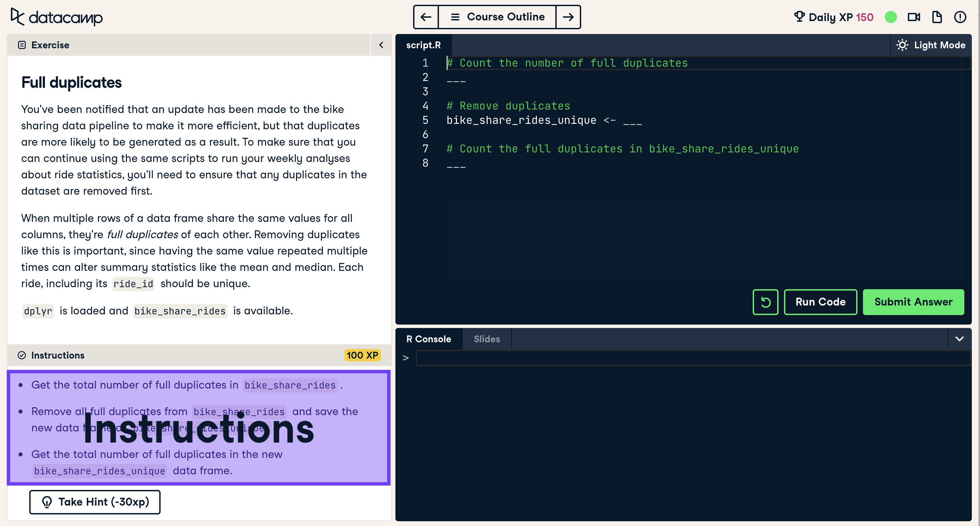
Task: Take Hint for minus 30xp
Action: click(x=95, y=502)
